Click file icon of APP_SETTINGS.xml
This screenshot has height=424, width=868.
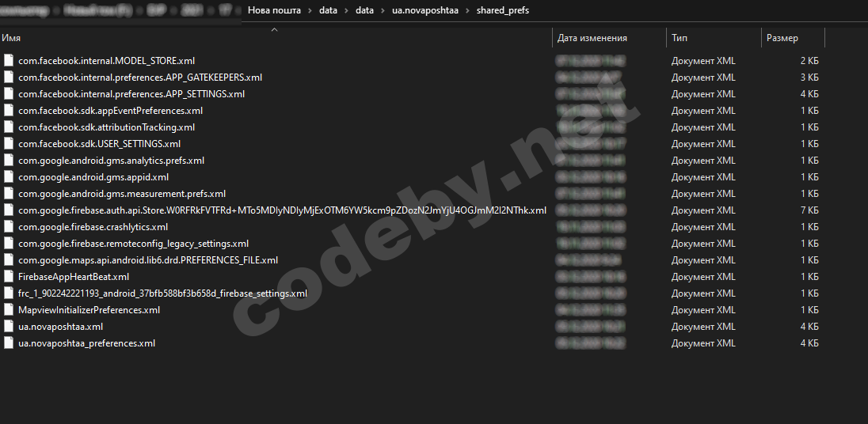(x=8, y=94)
